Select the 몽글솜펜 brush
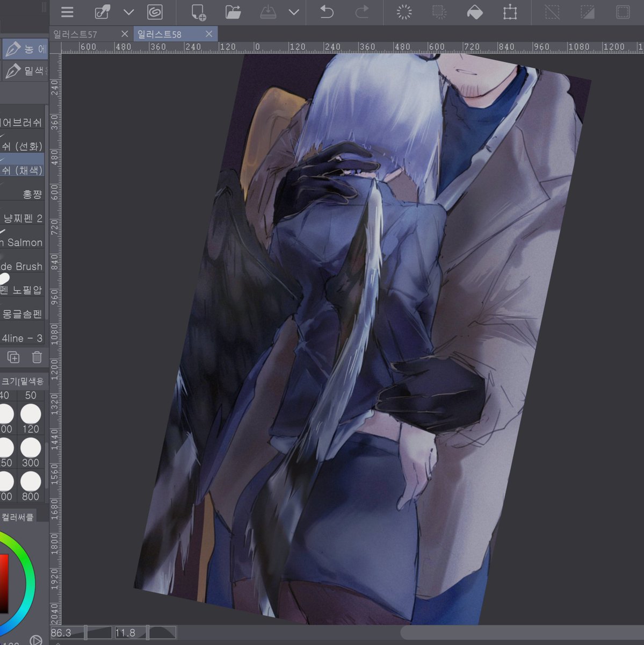Image resolution: width=644 pixels, height=645 pixels. (x=22, y=314)
